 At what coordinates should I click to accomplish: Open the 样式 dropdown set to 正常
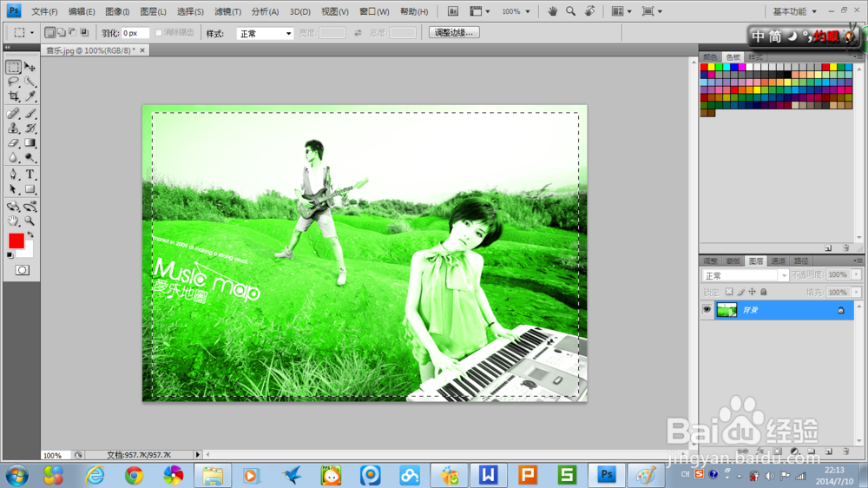click(265, 33)
